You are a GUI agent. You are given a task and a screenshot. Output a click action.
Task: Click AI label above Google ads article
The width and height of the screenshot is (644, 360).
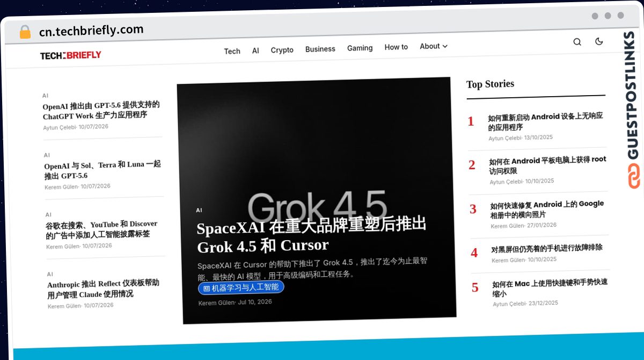pos(48,214)
